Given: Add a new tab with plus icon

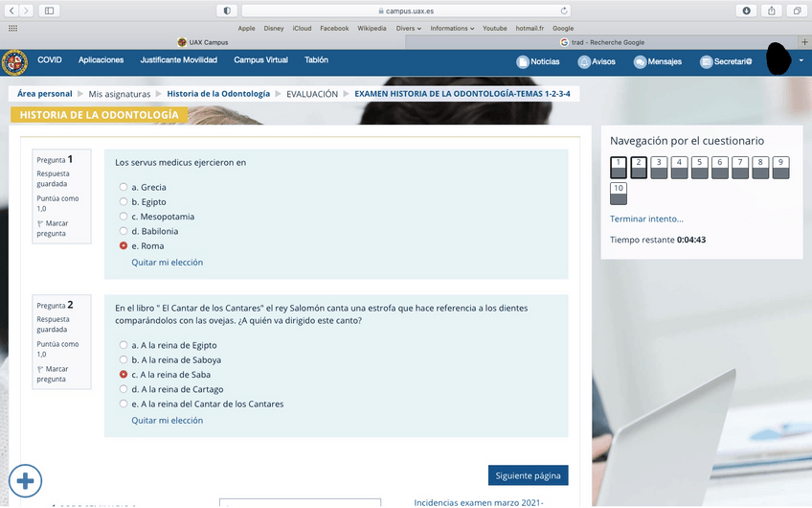Looking at the screenshot, I should click(804, 42).
